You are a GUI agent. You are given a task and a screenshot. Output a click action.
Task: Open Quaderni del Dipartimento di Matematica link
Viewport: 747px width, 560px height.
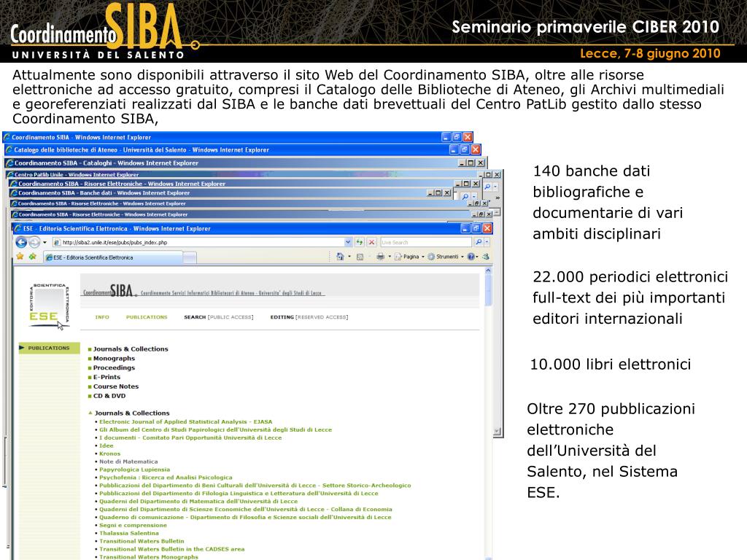198,502
